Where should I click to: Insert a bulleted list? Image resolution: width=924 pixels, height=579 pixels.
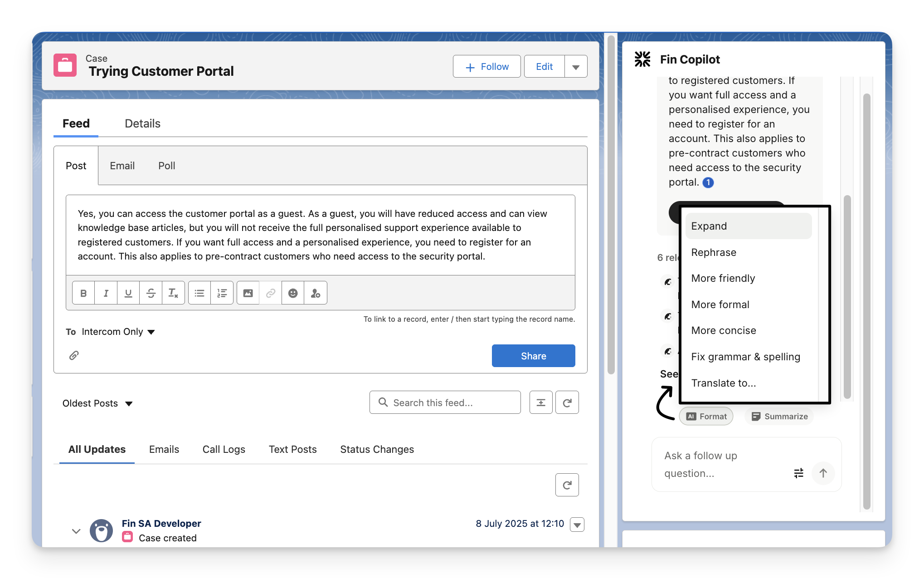(x=199, y=293)
